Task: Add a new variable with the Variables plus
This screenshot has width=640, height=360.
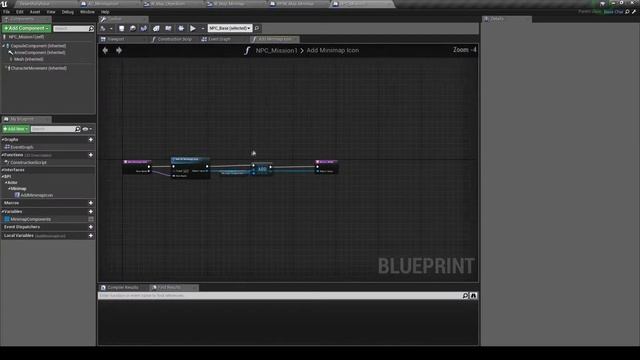Action: pyautogui.click(x=91, y=211)
